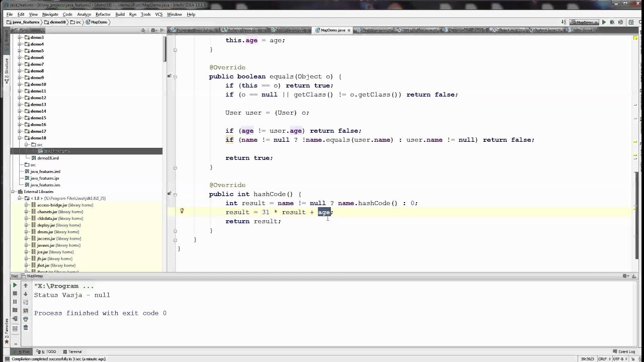The height and width of the screenshot is (362, 644).
Task: Open the Terminal tool window
Action: (72, 351)
